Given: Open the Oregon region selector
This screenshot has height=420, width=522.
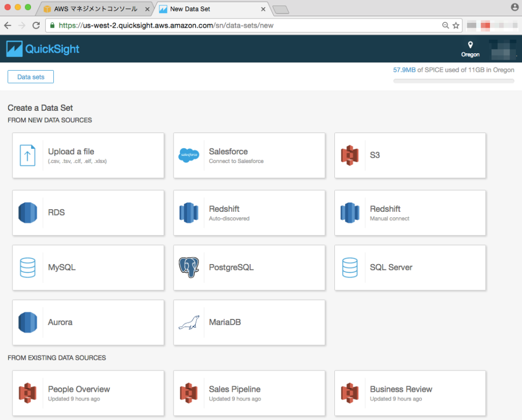Looking at the screenshot, I should pyautogui.click(x=470, y=49).
